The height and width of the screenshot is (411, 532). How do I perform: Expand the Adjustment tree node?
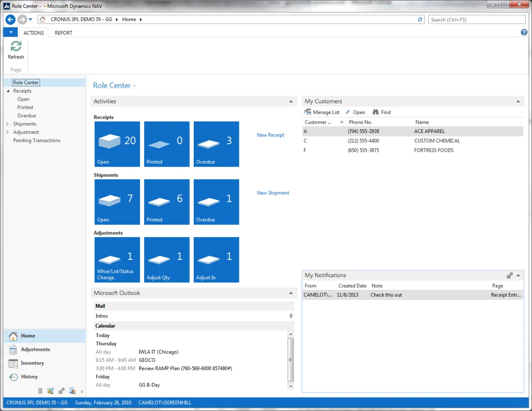point(8,132)
